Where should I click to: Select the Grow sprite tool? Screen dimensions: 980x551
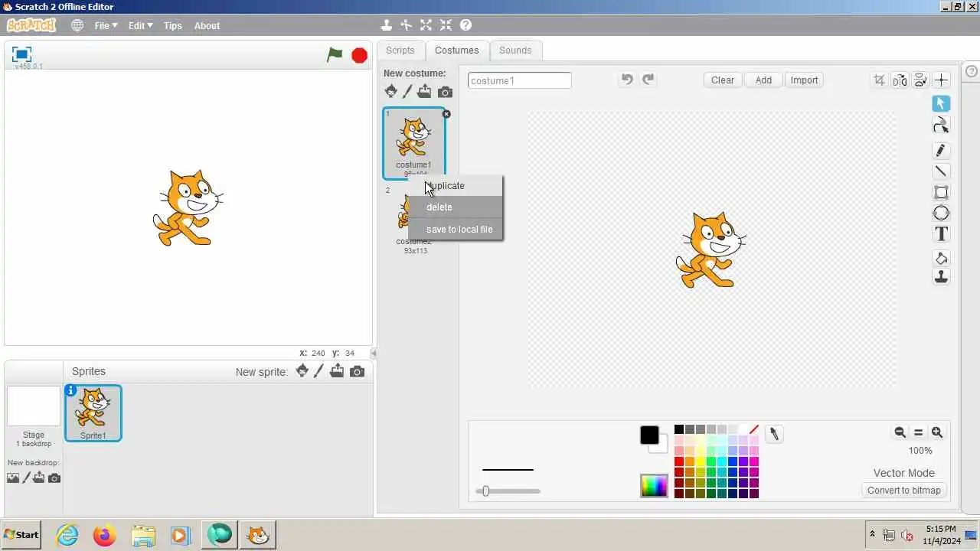click(x=426, y=25)
